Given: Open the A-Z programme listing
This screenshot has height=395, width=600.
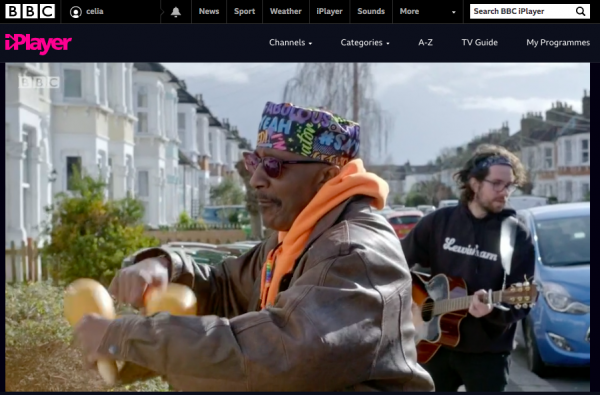Looking at the screenshot, I should click(x=425, y=42).
